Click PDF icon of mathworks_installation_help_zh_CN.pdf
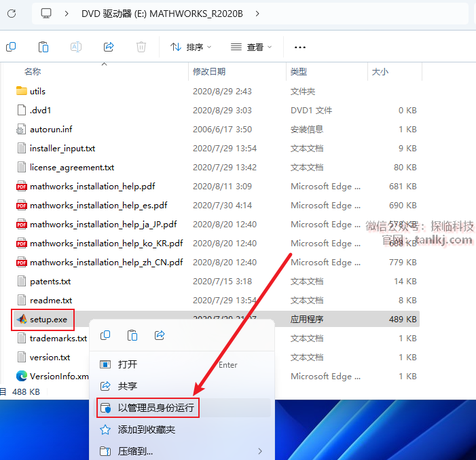Image resolution: width=476 pixels, height=460 pixels. pyautogui.click(x=22, y=263)
